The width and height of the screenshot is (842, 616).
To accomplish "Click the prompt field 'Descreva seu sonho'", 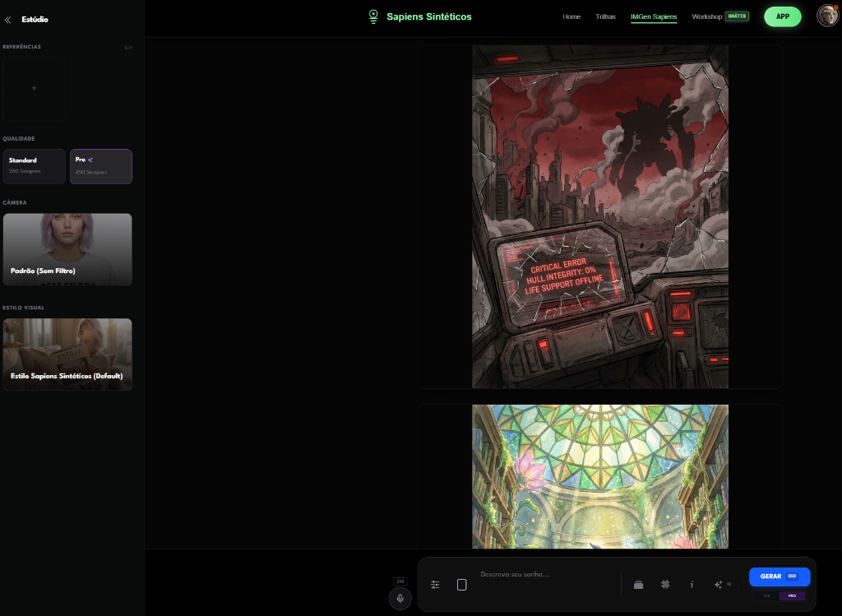I will 543,575.
